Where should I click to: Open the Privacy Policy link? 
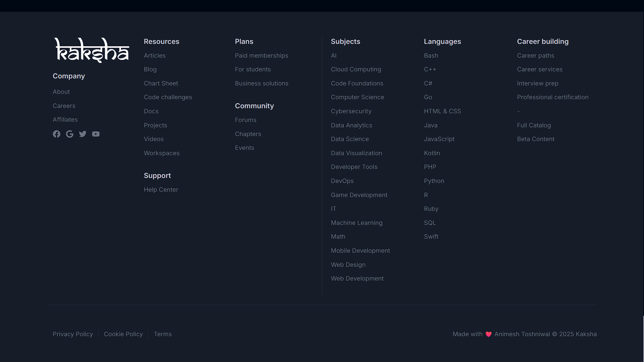pos(73,334)
